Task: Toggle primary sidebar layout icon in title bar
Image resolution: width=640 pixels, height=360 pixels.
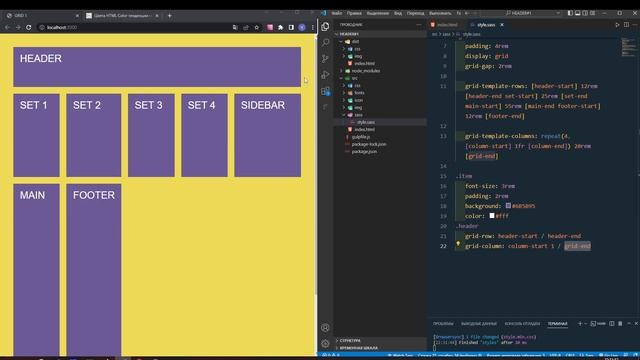Action: click(570, 13)
